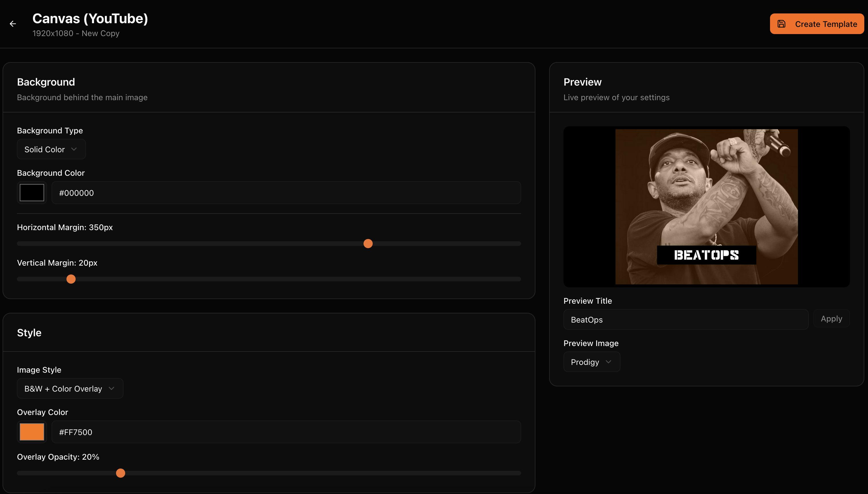Screen dimensions: 868x494
Task: Click the chevron beside B&W + Color Overlay
Action: (x=111, y=388)
